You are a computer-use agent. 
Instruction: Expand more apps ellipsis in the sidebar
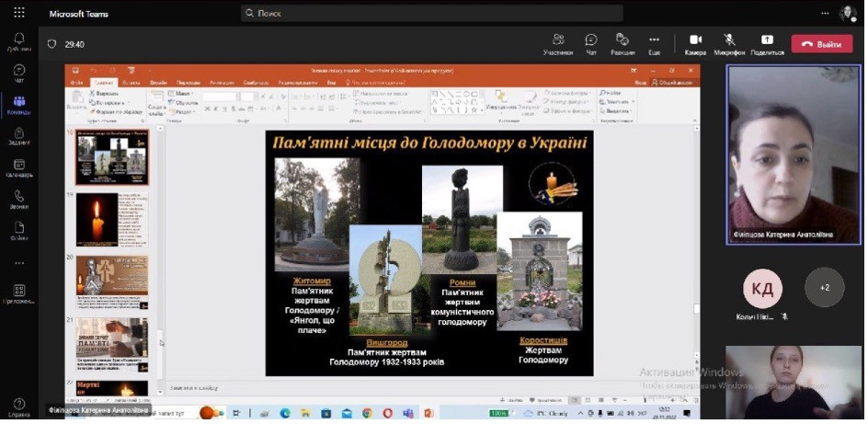click(x=18, y=262)
